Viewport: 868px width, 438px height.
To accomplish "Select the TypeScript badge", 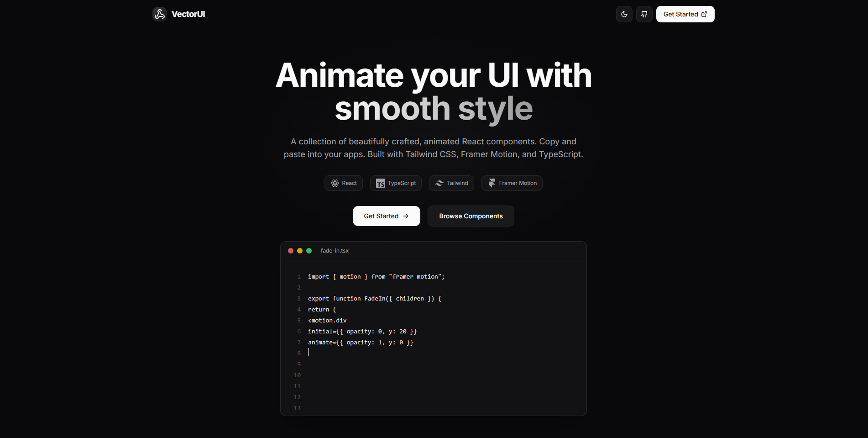I will (396, 183).
